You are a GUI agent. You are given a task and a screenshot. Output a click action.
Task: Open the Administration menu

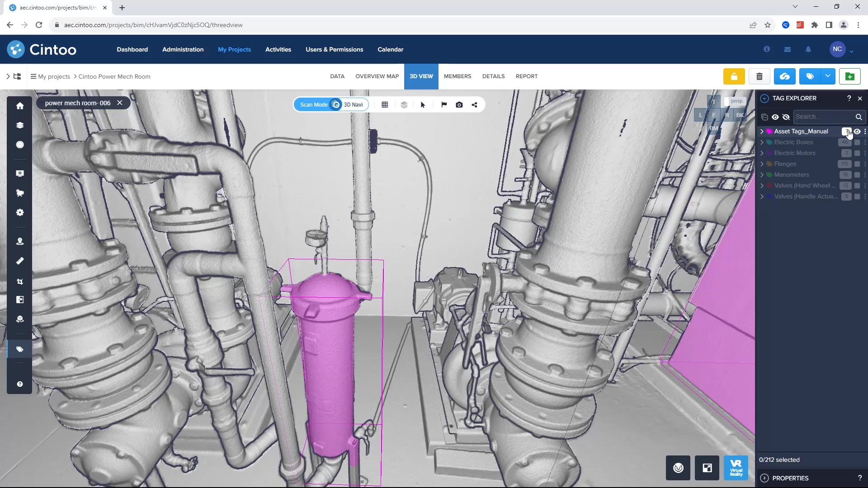(183, 49)
